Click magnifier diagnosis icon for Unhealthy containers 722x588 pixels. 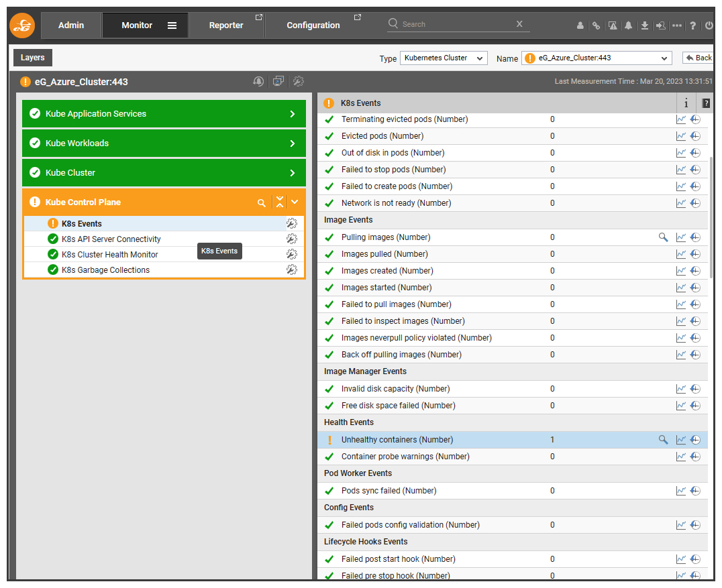(x=663, y=440)
